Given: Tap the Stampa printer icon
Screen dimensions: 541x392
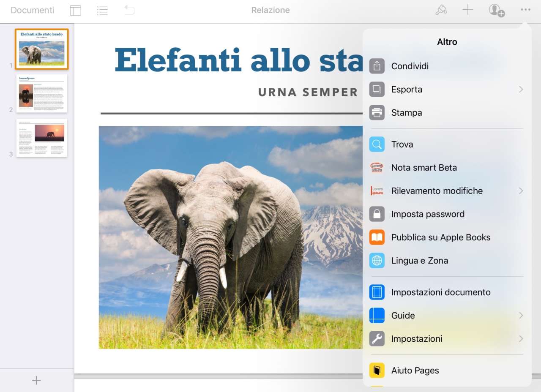Looking at the screenshot, I should (377, 113).
